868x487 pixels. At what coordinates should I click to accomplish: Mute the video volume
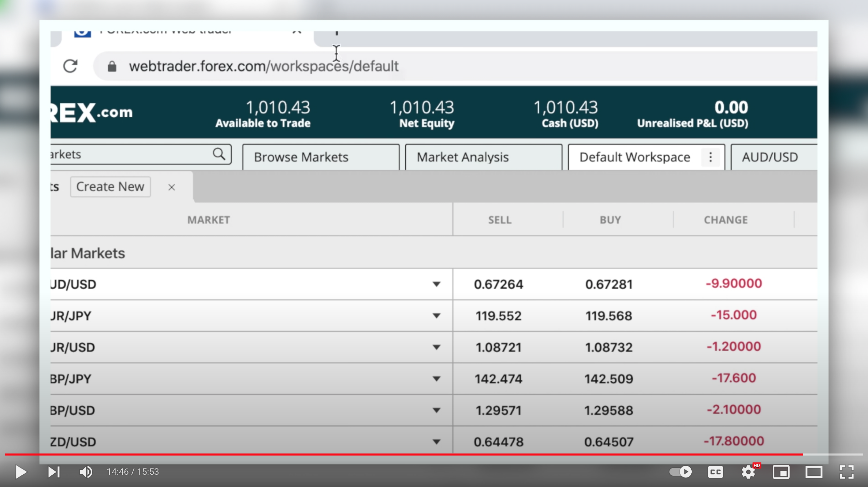point(86,472)
